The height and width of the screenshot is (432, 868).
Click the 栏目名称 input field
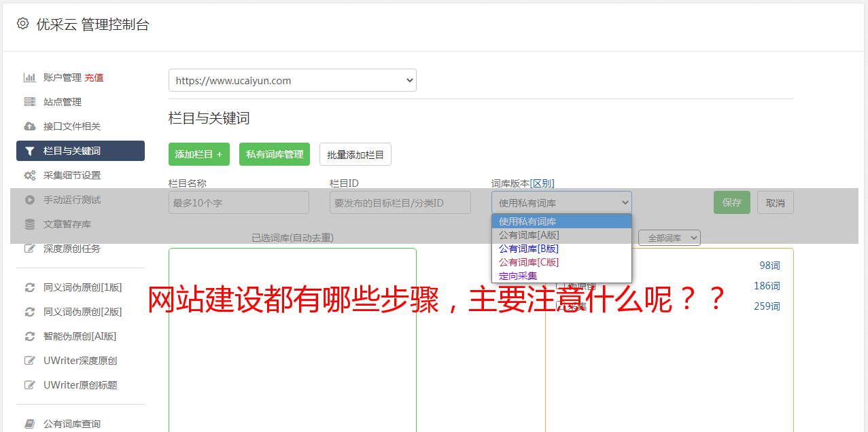click(x=239, y=202)
